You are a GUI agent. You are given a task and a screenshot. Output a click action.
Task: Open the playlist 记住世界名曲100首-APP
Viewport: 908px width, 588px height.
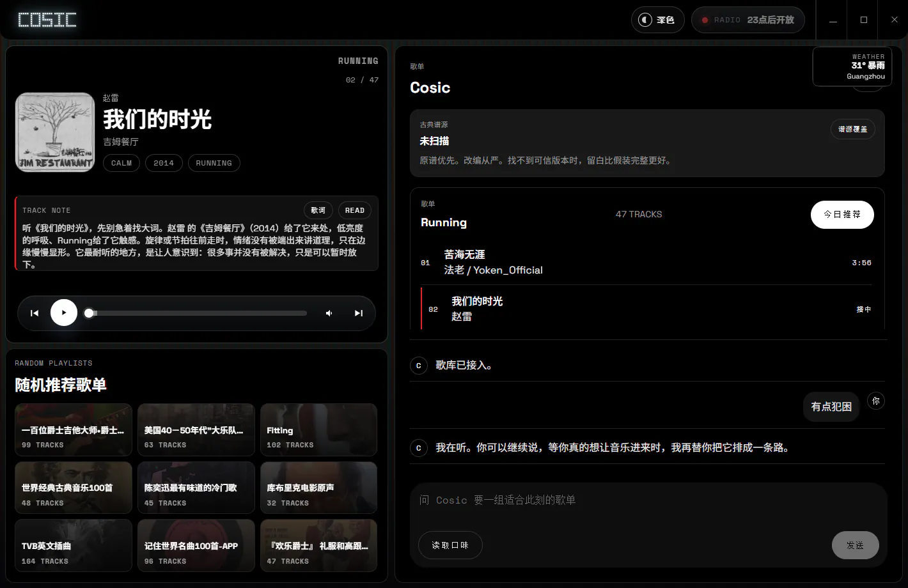pyautogui.click(x=196, y=546)
